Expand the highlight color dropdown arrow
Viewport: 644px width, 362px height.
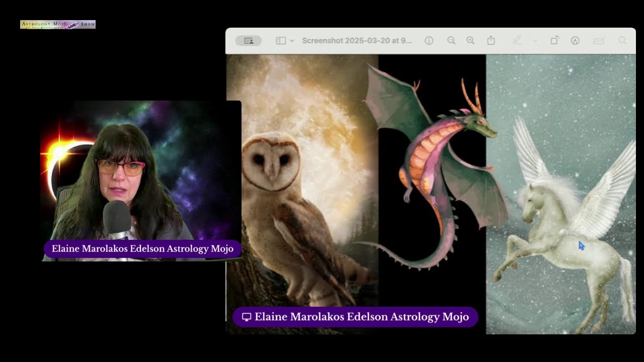coord(535,41)
